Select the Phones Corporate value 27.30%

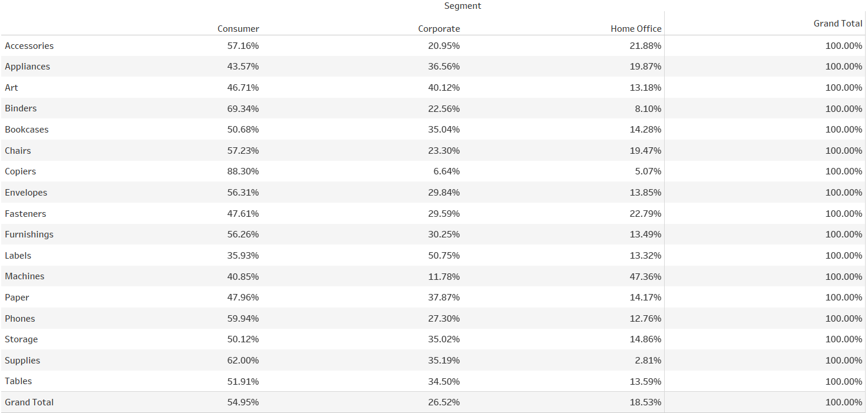coord(444,319)
